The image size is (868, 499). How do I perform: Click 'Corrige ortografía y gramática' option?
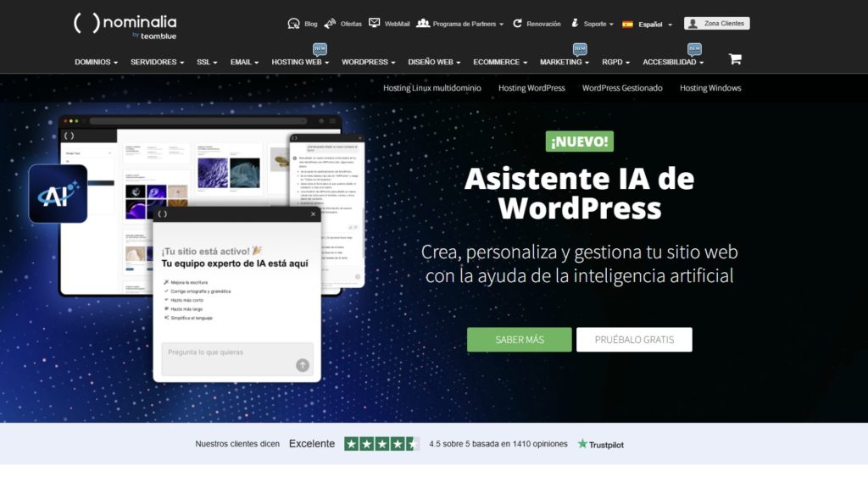(x=200, y=291)
